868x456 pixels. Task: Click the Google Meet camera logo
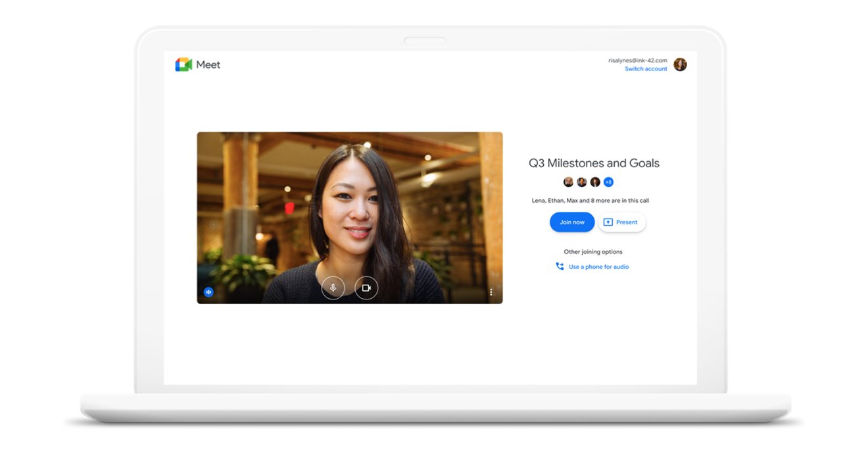point(183,64)
